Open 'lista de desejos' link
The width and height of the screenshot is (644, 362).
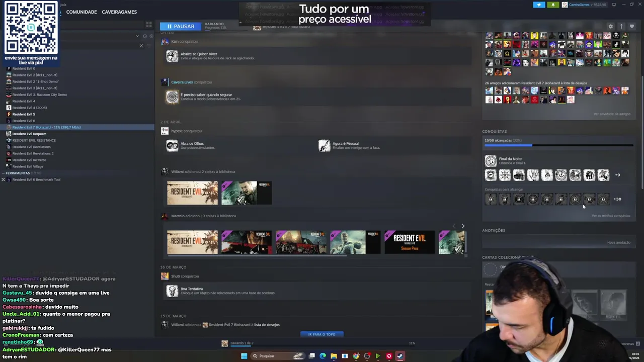267,325
